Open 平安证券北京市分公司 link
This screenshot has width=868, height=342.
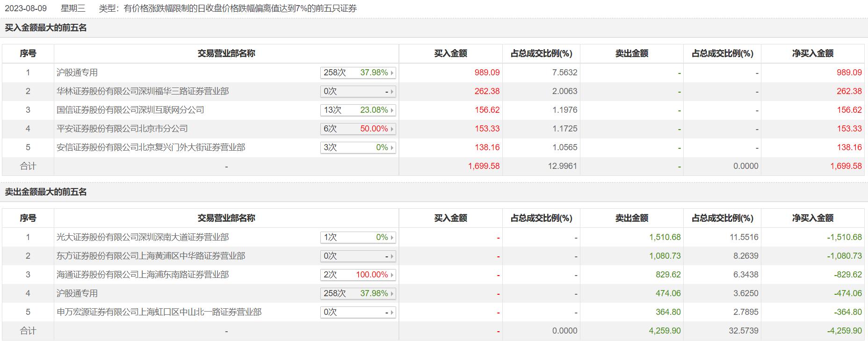click(122, 129)
